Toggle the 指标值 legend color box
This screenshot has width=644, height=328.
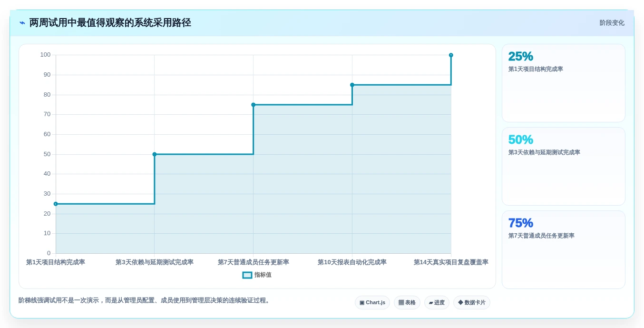point(247,275)
